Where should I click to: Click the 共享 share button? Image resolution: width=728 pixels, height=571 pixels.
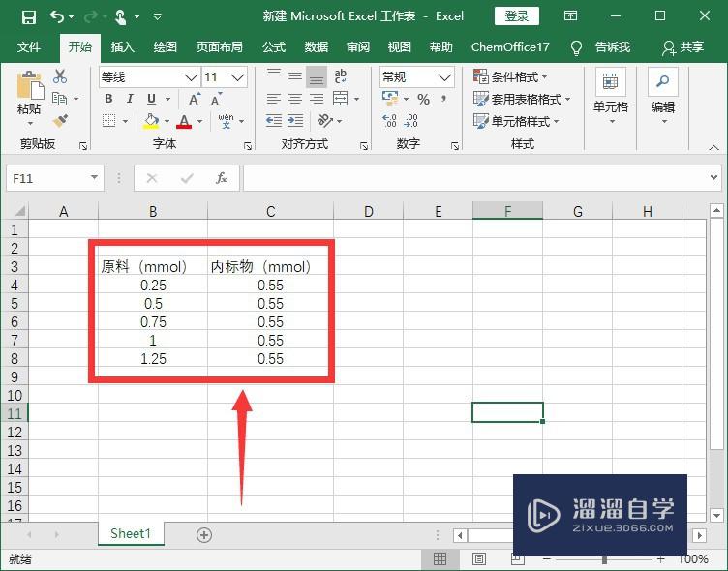(x=682, y=46)
